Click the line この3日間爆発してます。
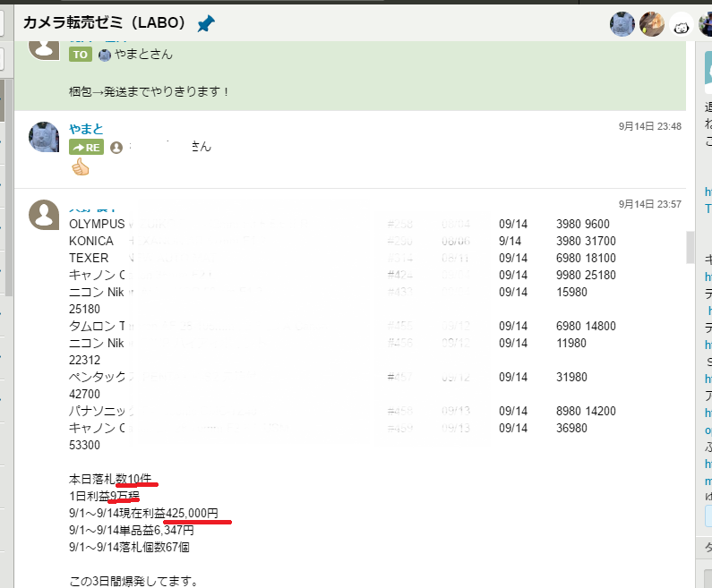 tap(133, 581)
